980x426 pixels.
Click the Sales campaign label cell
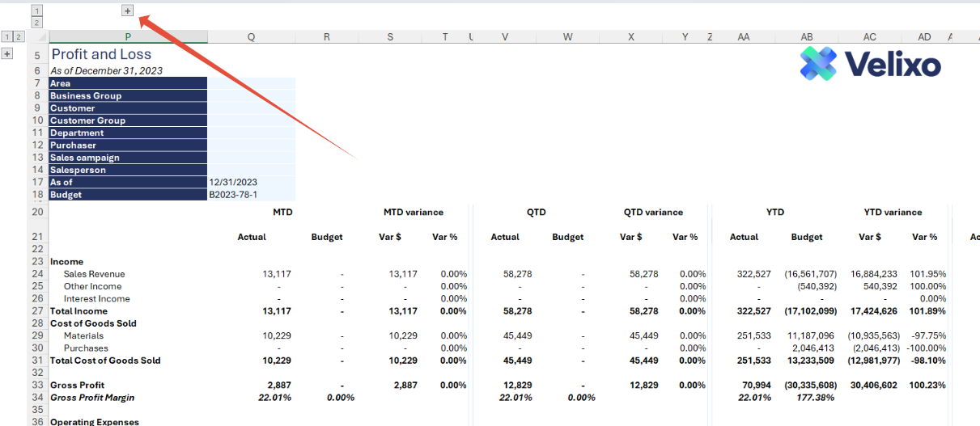[x=128, y=158]
